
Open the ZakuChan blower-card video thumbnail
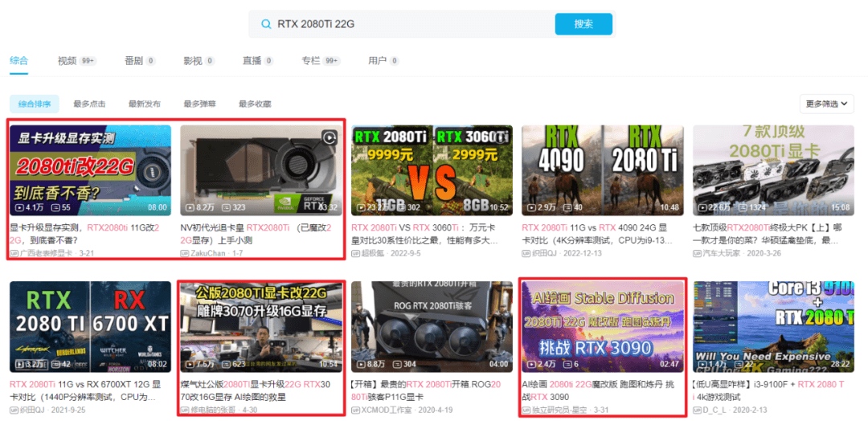(x=261, y=170)
